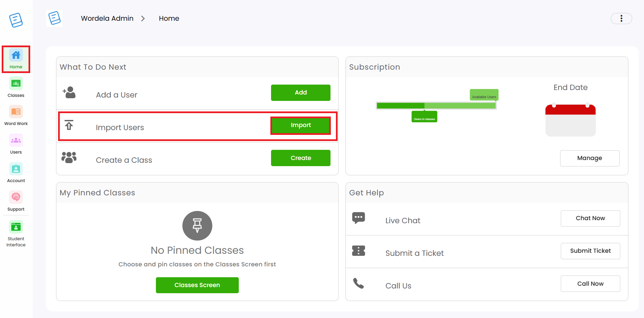Open Word Work in the sidebar
The width and height of the screenshot is (644, 318).
(16, 112)
